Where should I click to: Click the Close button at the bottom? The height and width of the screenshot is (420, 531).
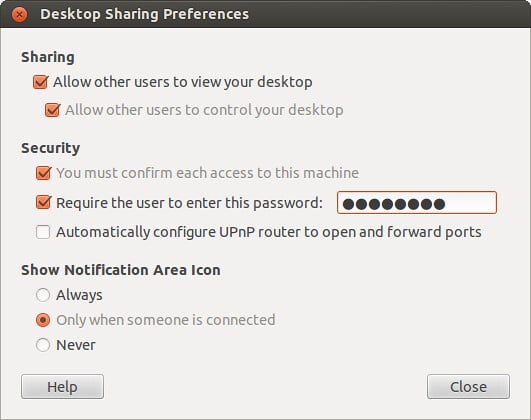[x=468, y=386]
